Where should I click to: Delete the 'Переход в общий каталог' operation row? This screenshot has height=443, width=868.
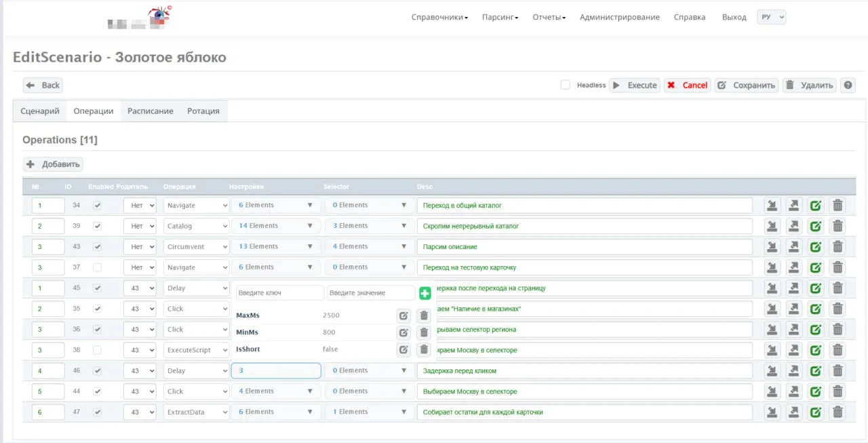click(837, 206)
